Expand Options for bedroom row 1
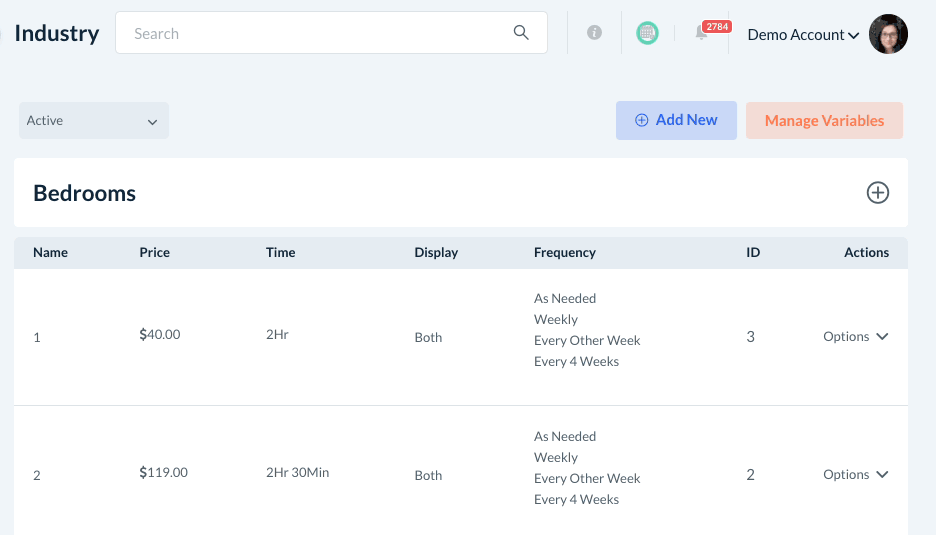Screen dimensions: 936x535 pos(855,337)
